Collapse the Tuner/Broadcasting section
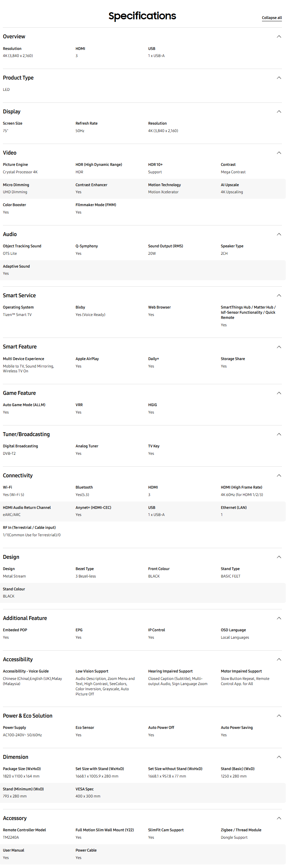The height and width of the screenshot is (868, 289). tap(279, 434)
